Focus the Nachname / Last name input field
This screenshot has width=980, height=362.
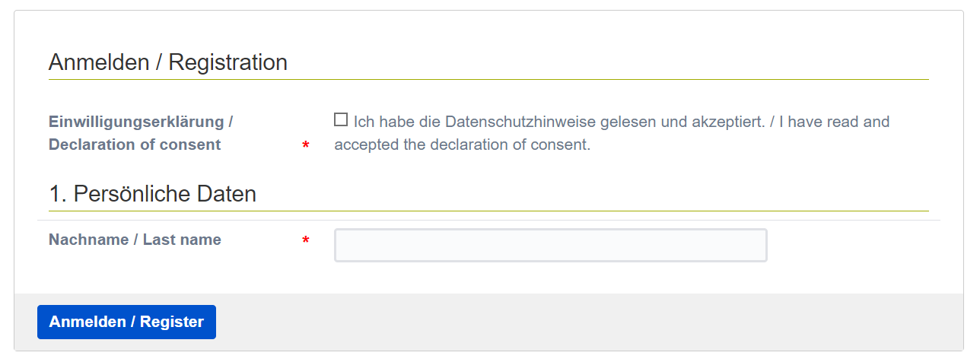click(550, 245)
